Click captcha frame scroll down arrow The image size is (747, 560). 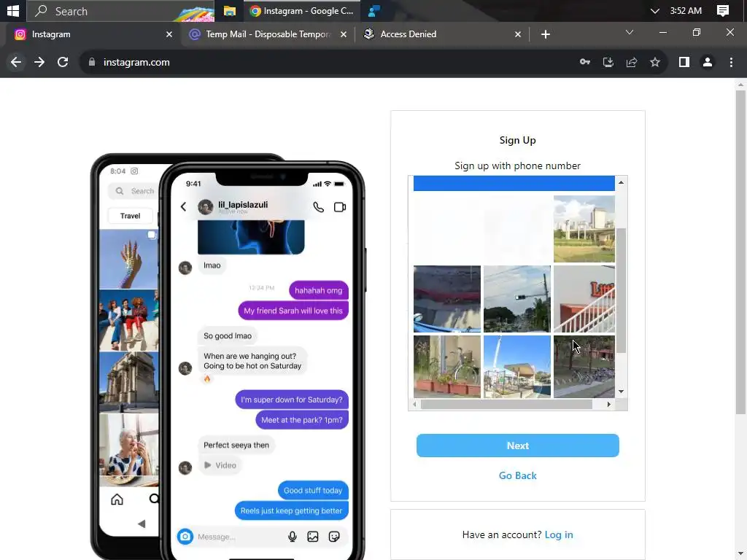pyautogui.click(x=621, y=392)
